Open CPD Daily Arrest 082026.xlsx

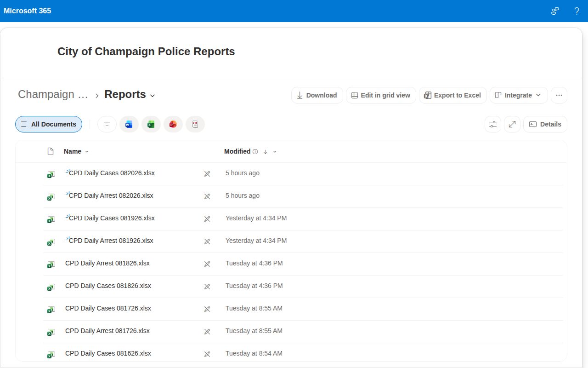[x=111, y=195]
